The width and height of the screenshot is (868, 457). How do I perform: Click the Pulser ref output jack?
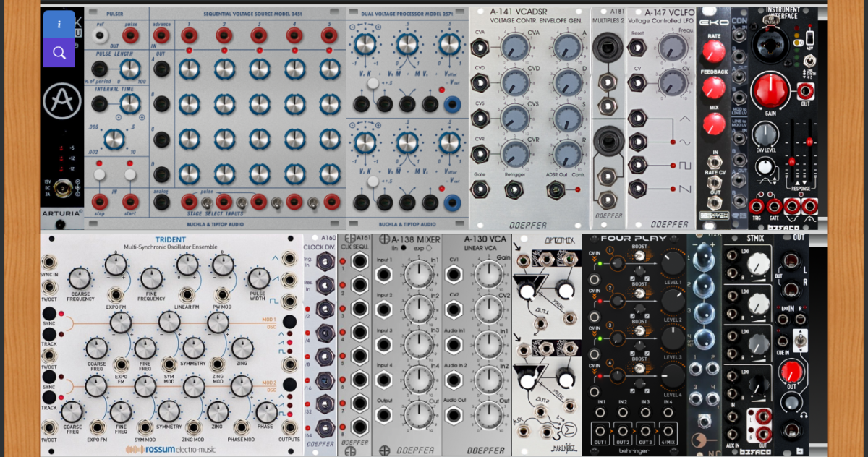pyautogui.click(x=101, y=35)
